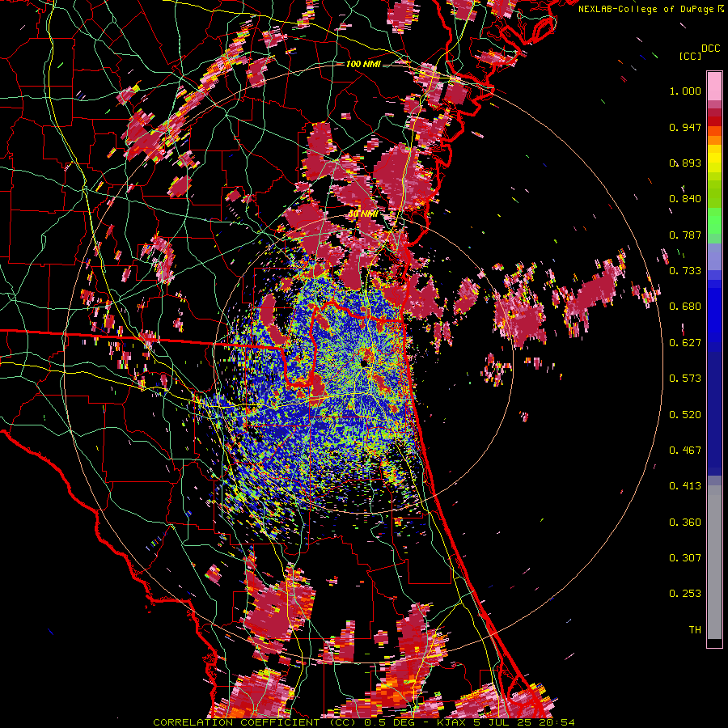
Task: Click the 0.573 scale value
Action: coord(685,379)
